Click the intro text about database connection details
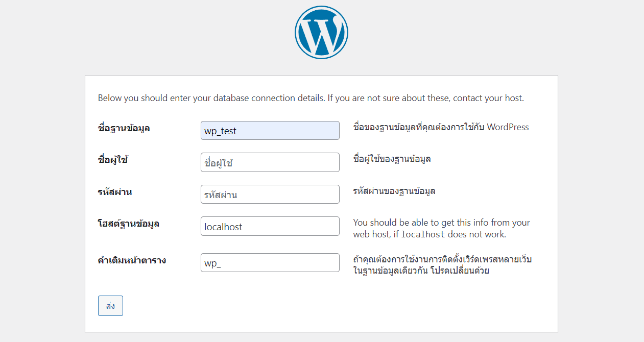Image resolution: width=644 pixels, height=342 pixels. (311, 98)
